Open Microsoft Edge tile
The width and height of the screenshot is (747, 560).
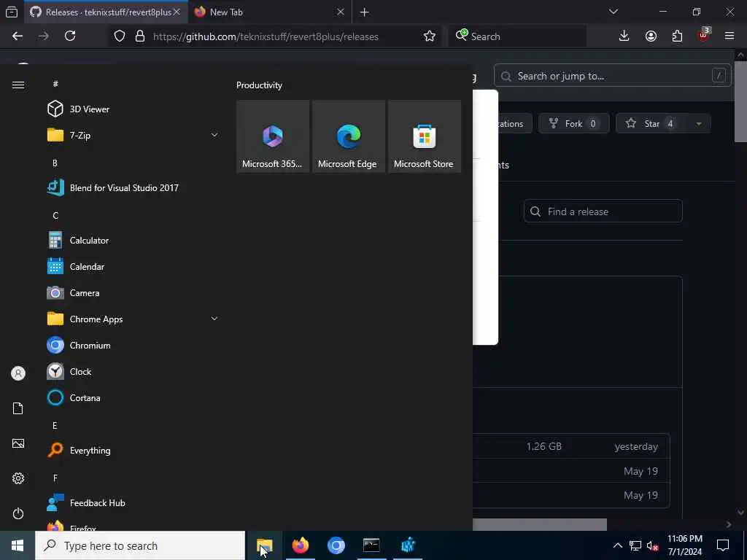coord(348,136)
